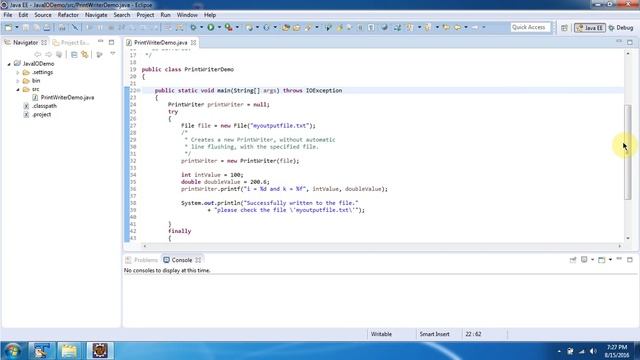Click Open Console icon
Image resolution: width=640 pixels, height=360 pixels.
(602, 260)
